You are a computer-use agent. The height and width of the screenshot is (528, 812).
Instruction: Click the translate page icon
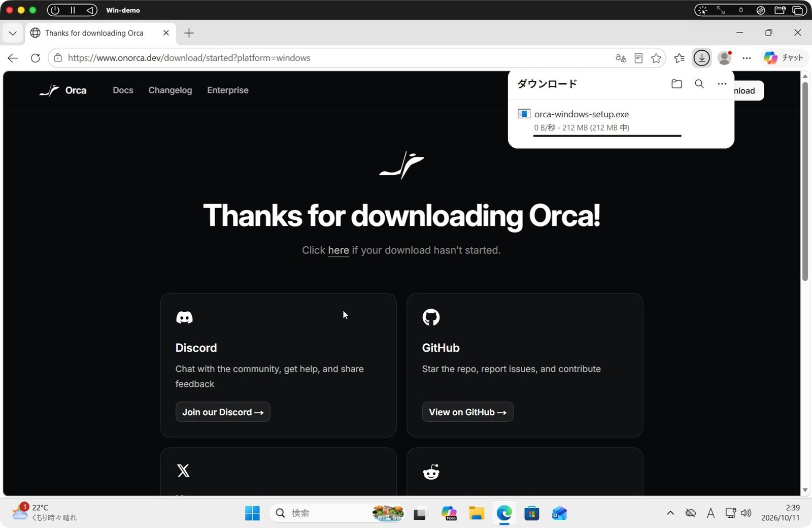pos(621,58)
